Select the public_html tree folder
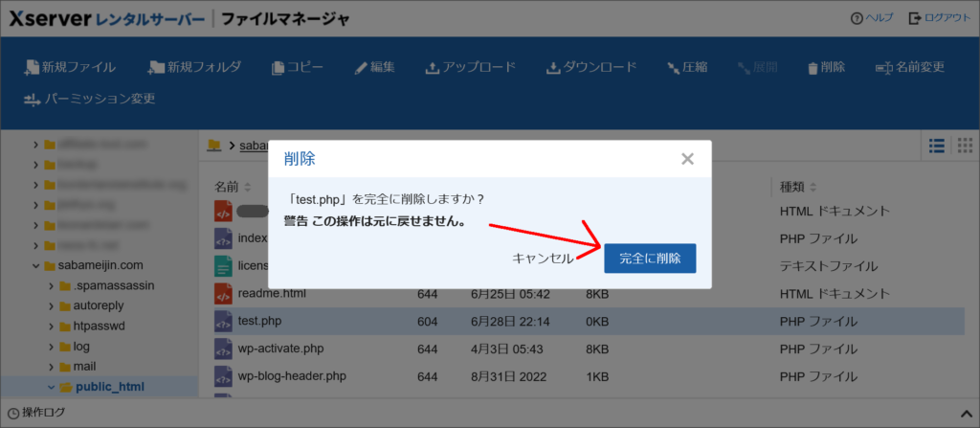The height and width of the screenshot is (428, 980). [101, 387]
